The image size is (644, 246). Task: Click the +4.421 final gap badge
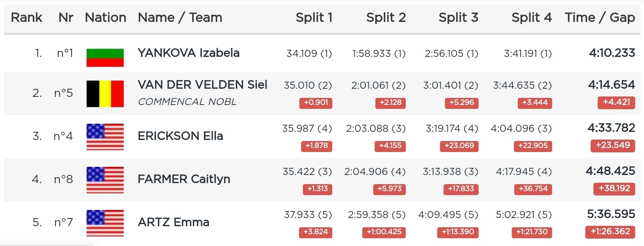(616, 102)
